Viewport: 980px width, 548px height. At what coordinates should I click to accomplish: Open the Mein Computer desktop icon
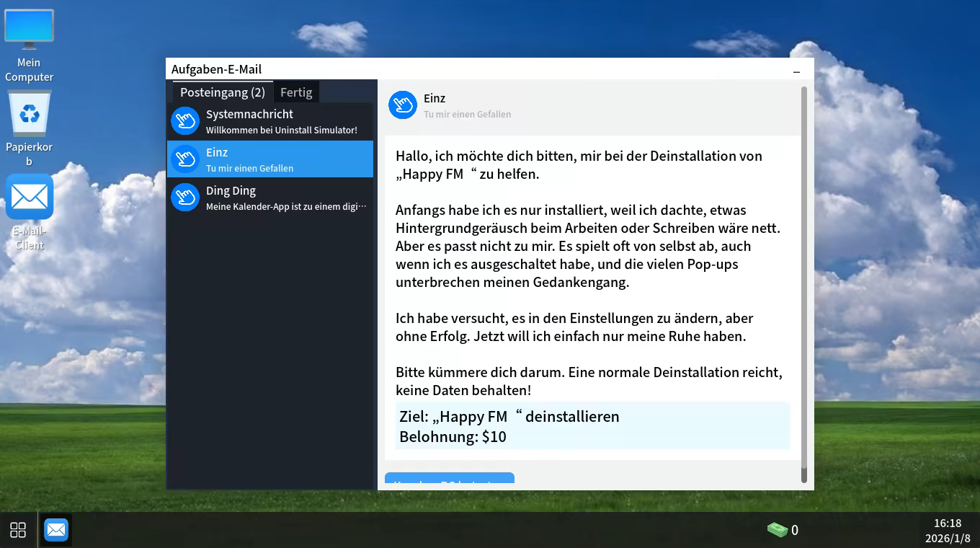point(29,45)
